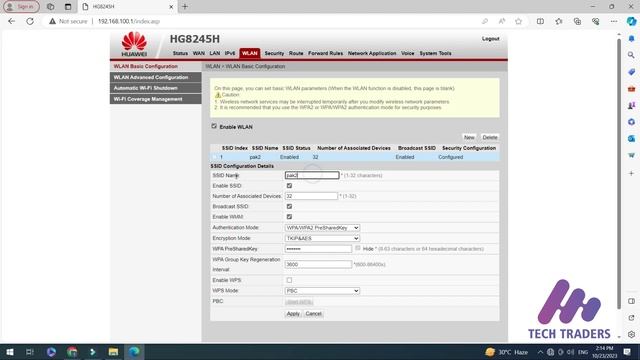Viewport: 640px width, 360px height.
Task: Open WLAN Advanced Configuration in side menu
Action: (156, 78)
